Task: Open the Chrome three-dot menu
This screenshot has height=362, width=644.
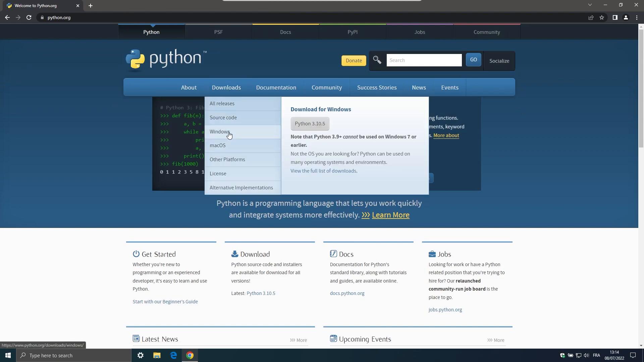Action: [x=637, y=17]
